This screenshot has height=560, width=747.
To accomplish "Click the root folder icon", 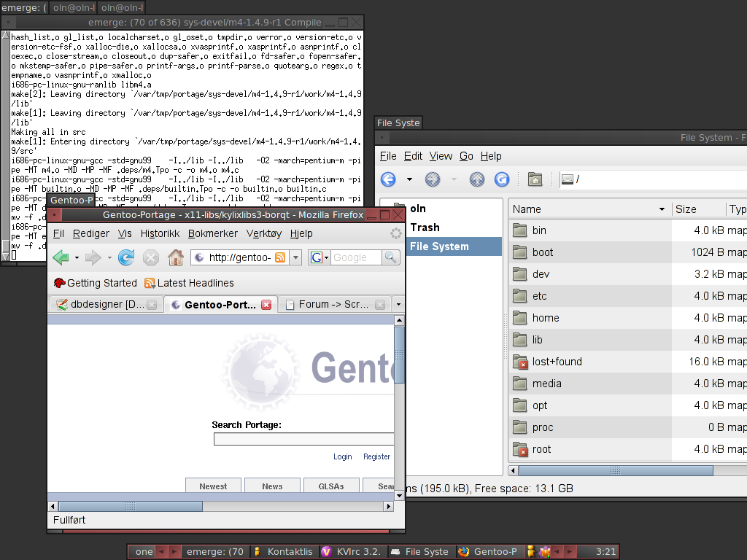I will tap(519, 449).
